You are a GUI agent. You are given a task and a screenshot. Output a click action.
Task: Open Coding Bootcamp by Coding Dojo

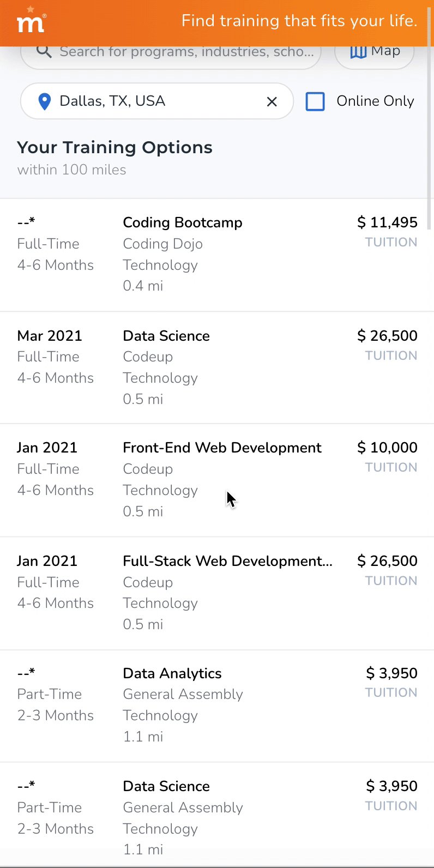(182, 223)
